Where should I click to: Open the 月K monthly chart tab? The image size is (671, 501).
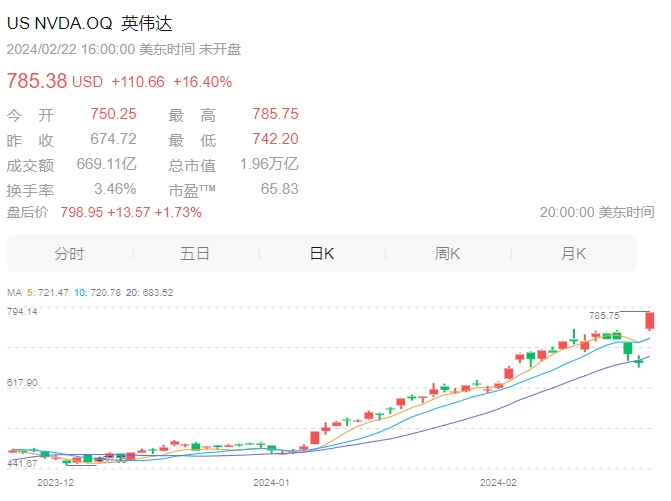tap(573, 254)
